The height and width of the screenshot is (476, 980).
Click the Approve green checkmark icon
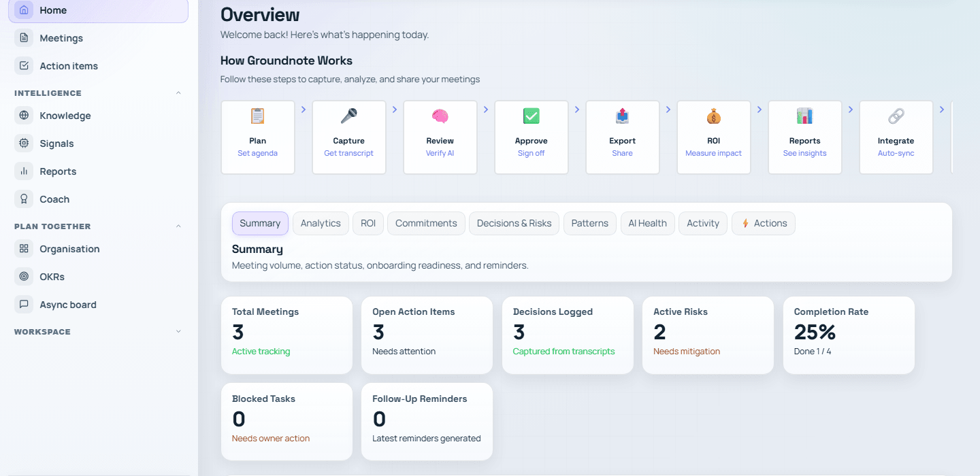531,116
